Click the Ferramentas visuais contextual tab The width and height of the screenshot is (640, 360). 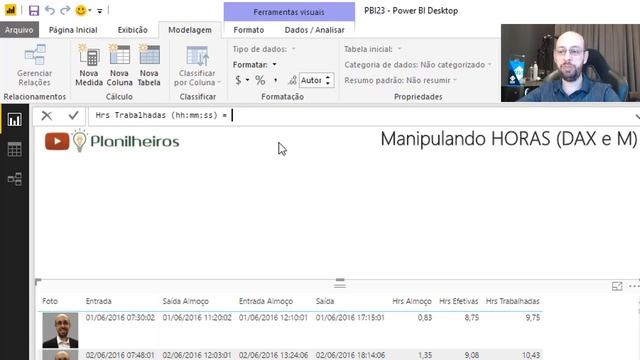(289, 12)
